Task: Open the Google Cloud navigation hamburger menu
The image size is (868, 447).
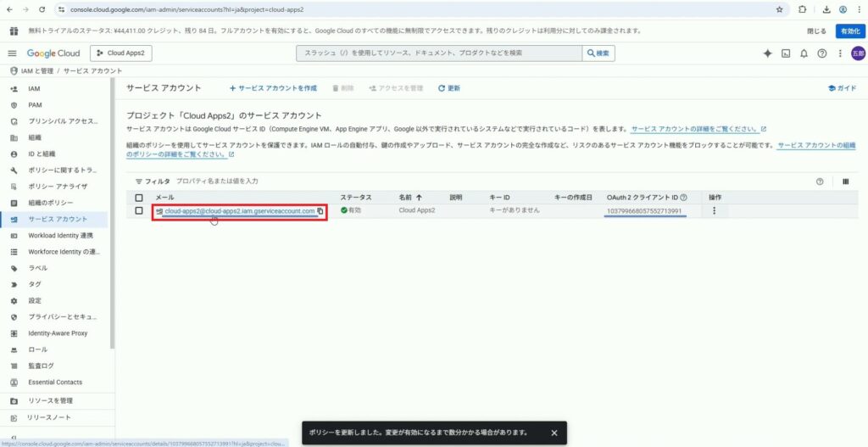Action: coord(13,53)
